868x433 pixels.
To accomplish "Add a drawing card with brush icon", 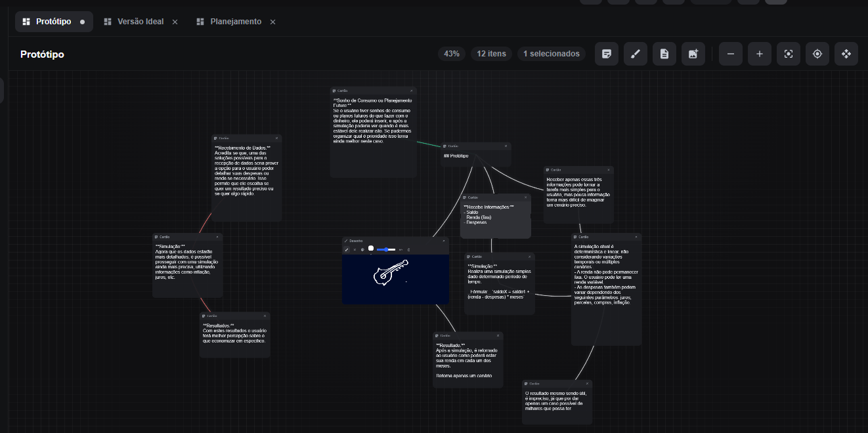I will pyautogui.click(x=636, y=54).
